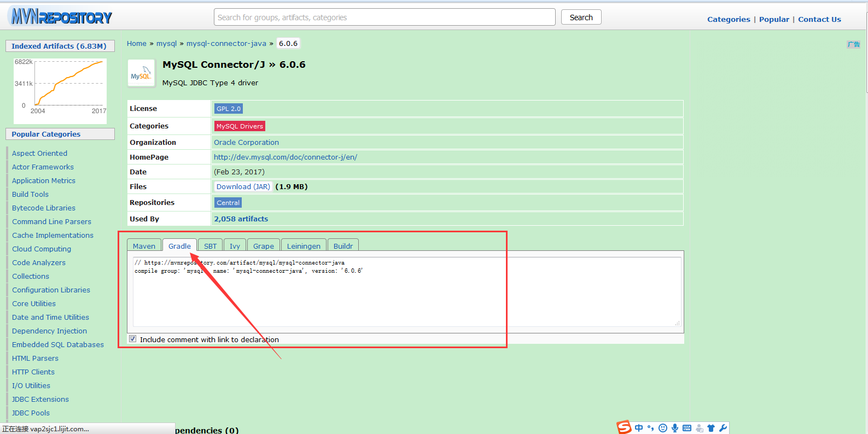Click the 6.0.6 breadcrumb version
Screen dimensions: 868x434
click(x=288, y=43)
